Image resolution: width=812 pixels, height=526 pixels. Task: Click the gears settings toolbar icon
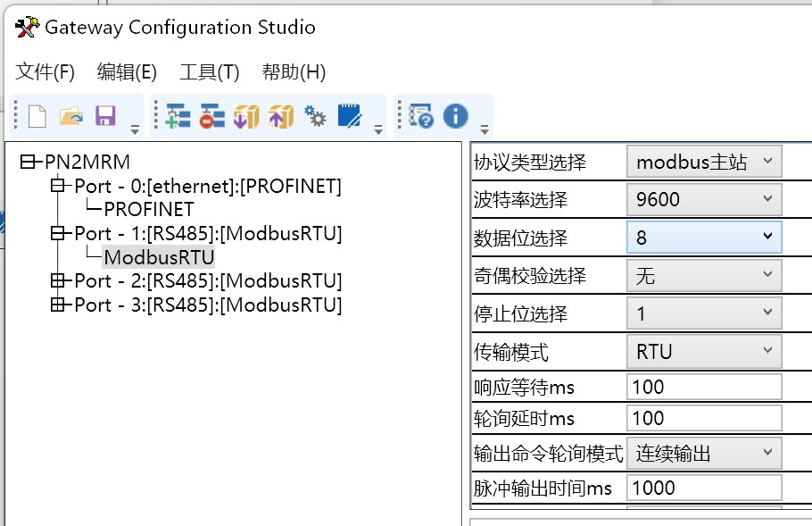[x=315, y=116]
